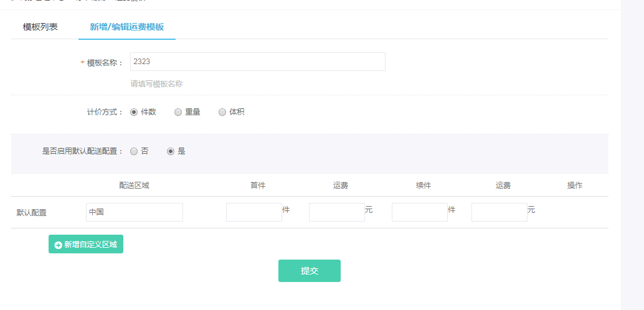Click the last 运费 input after 续件

click(x=499, y=212)
